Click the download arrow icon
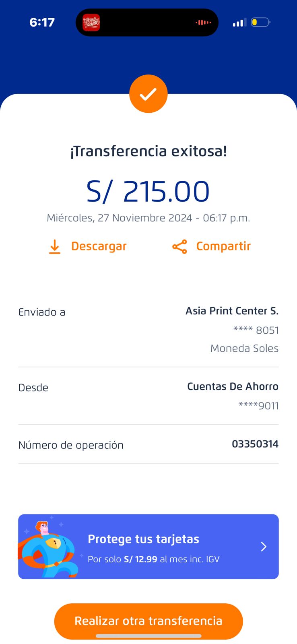The width and height of the screenshot is (297, 644). point(55,247)
